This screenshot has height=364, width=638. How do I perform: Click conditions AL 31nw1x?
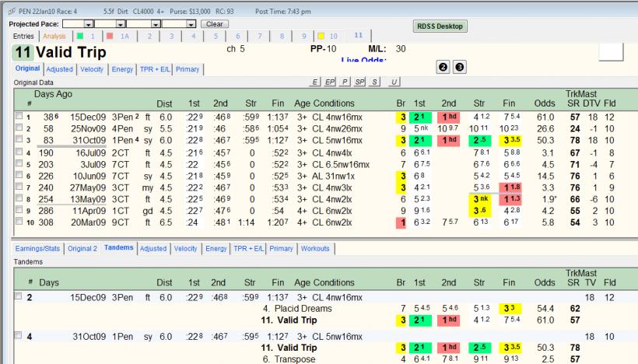[x=333, y=177]
